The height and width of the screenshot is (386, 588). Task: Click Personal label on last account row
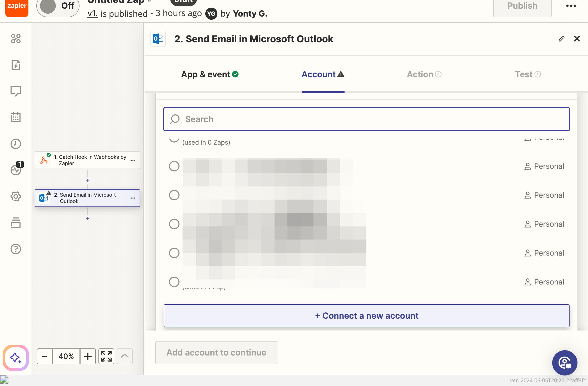click(x=549, y=282)
